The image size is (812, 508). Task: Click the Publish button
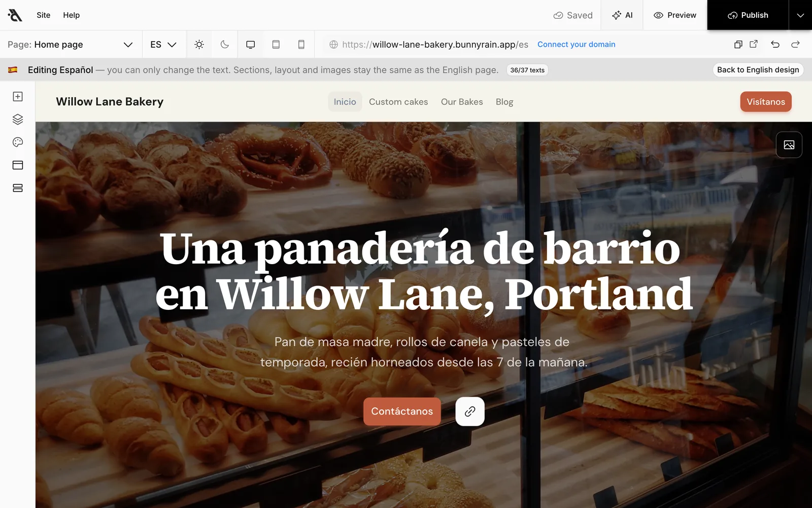[x=748, y=15]
